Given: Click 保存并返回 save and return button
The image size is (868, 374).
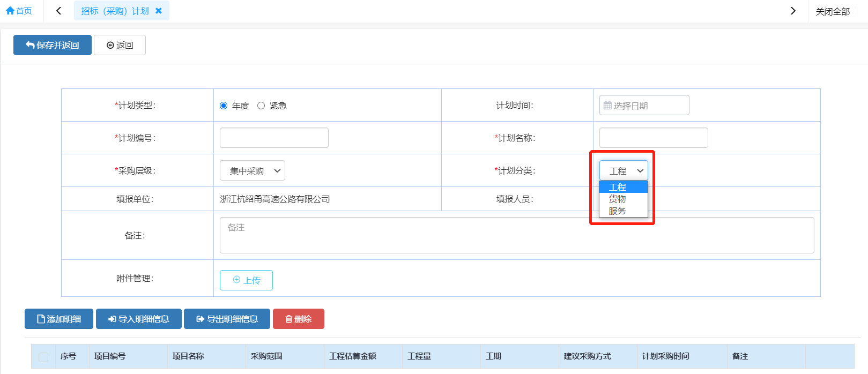Looking at the screenshot, I should 53,45.
